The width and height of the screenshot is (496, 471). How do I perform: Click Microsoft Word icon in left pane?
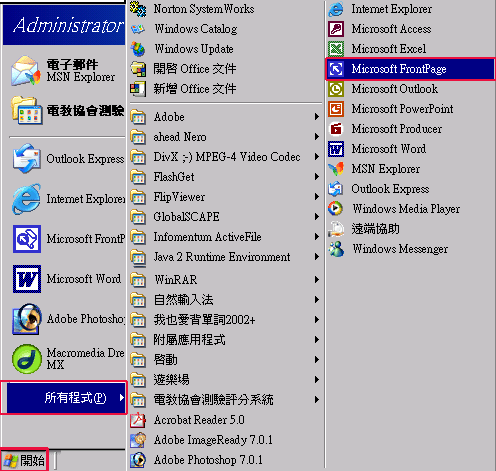click(x=27, y=279)
